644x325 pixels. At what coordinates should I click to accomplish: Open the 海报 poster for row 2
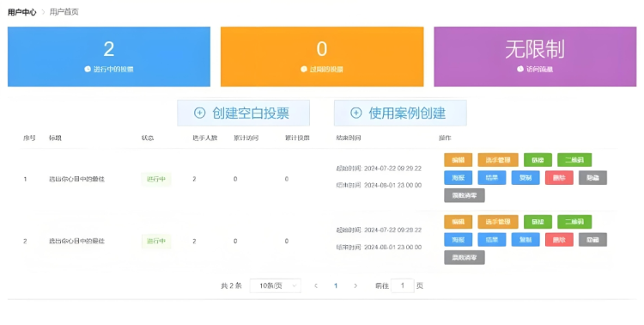[458, 239]
